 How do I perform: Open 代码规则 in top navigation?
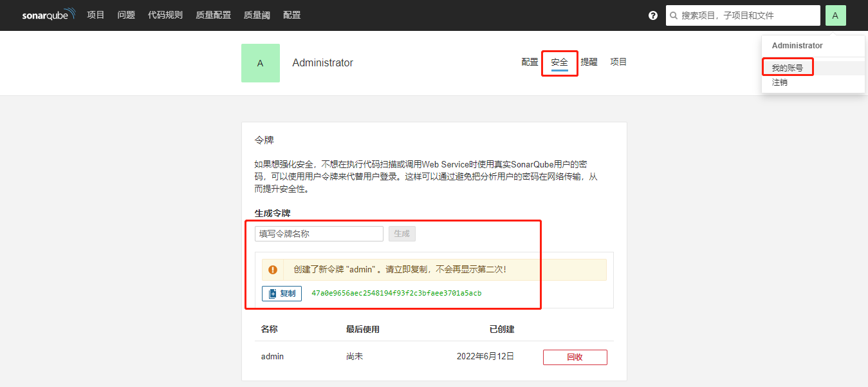tap(165, 15)
